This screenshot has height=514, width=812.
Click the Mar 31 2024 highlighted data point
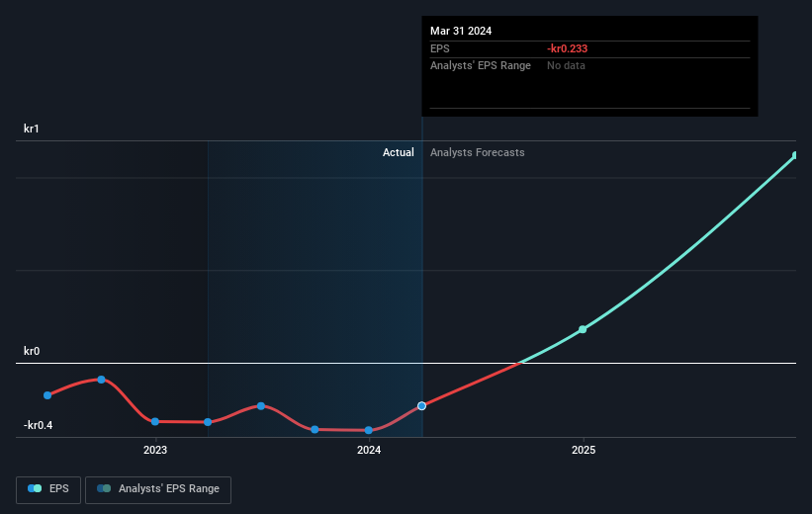coord(422,406)
